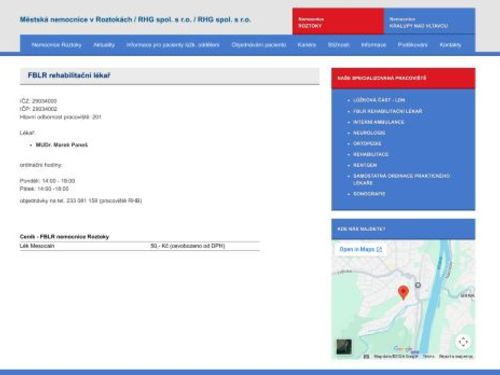Image resolution: width=500 pixels, height=375 pixels.
Task: Switch map to satellite imagery thumbnail
Action: (344, 347)
